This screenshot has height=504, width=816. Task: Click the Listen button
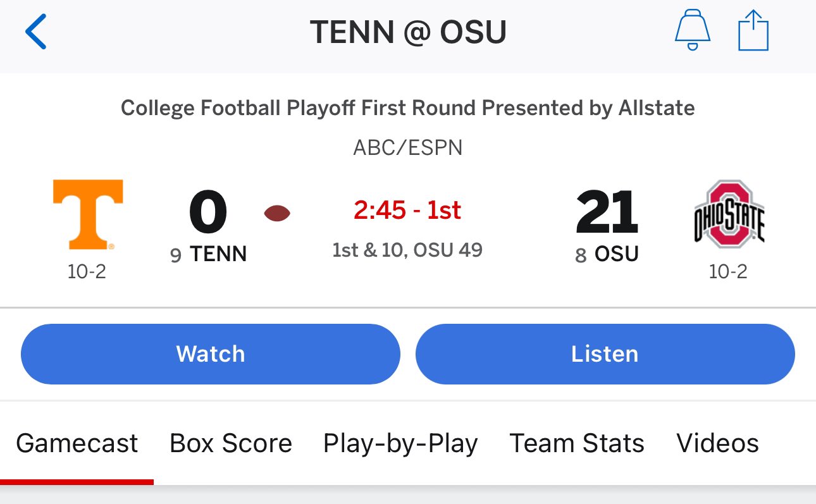(605, 354)
